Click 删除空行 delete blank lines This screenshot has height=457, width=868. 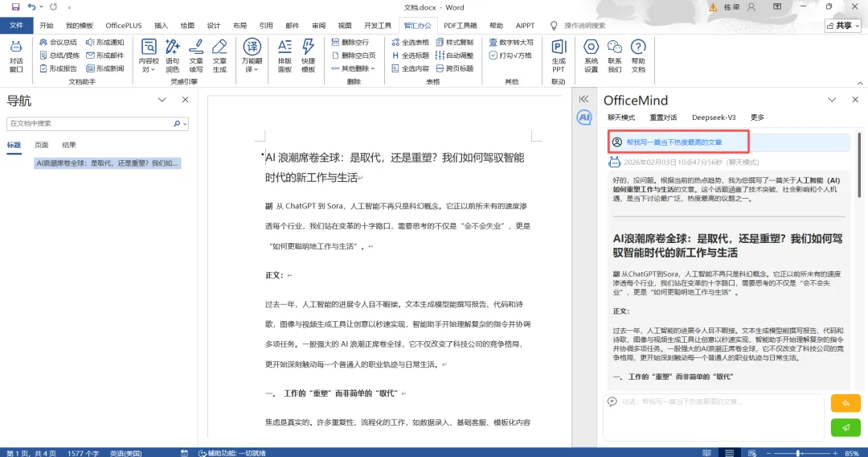click(350, 42)
